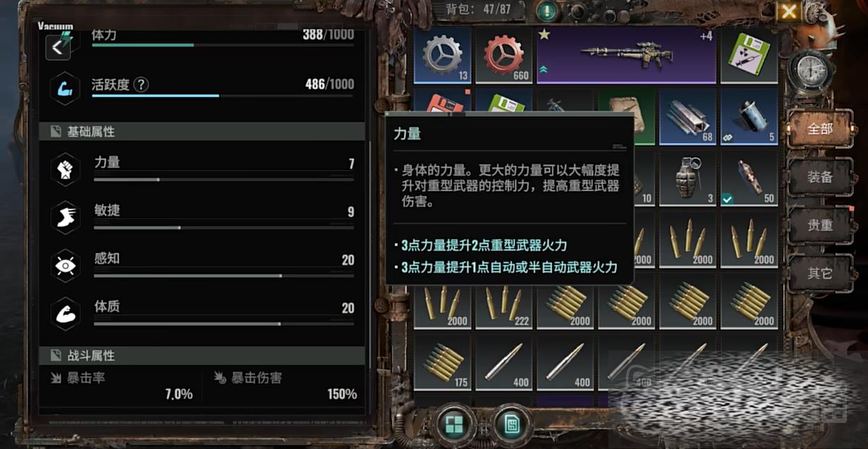Select the 体质 muscle attribute icon
Screen dimensions: 868x449
pyautogui.click(x=65, y=313)
